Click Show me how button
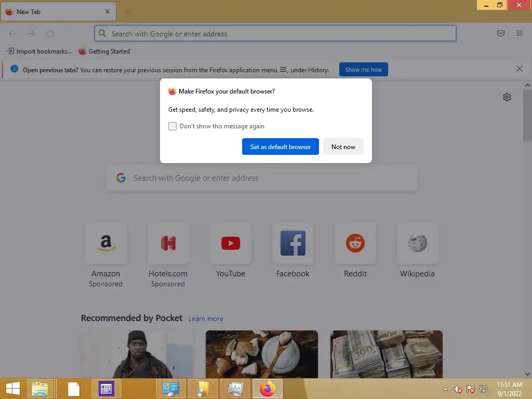Image resolution: width=532 pixels, height=399 pixels. (363, 70)
